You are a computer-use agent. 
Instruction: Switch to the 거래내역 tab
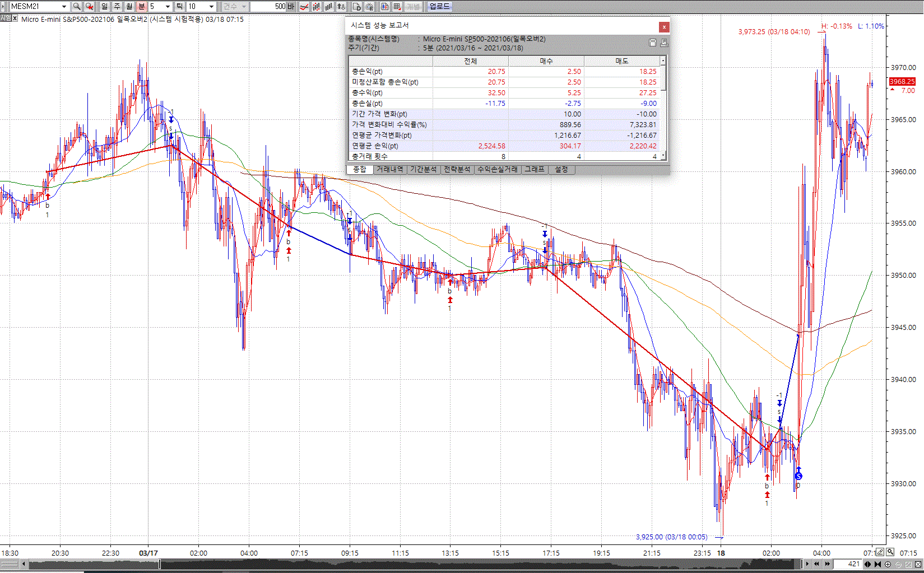coord(389,169)
